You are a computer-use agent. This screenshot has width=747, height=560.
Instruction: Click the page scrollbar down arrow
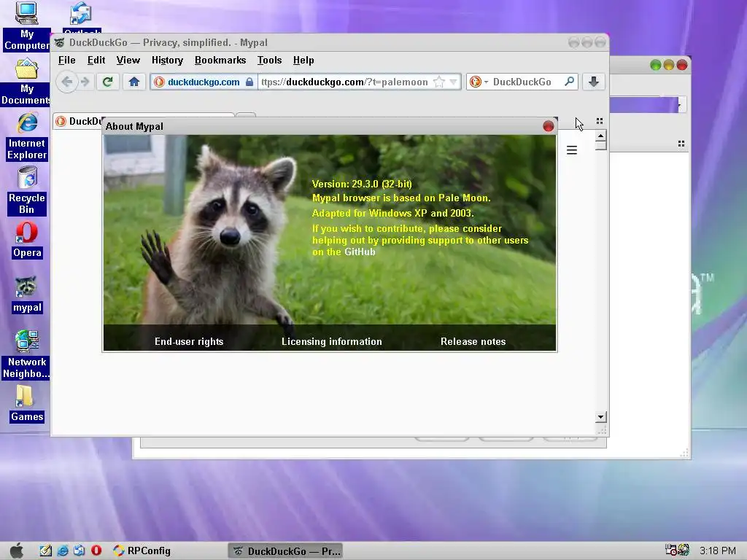(x=600, y=417)
